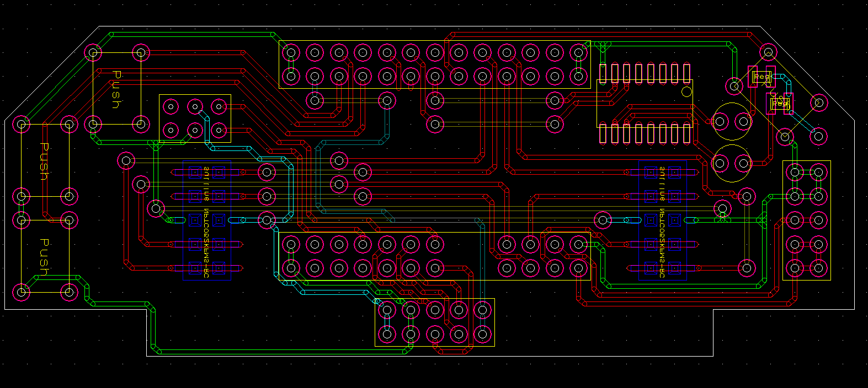This screenshot has width=868, height=388.
Task: Select the top-left pin of the SMD IC
Action: pyautogui.click(x=603, y=73)
